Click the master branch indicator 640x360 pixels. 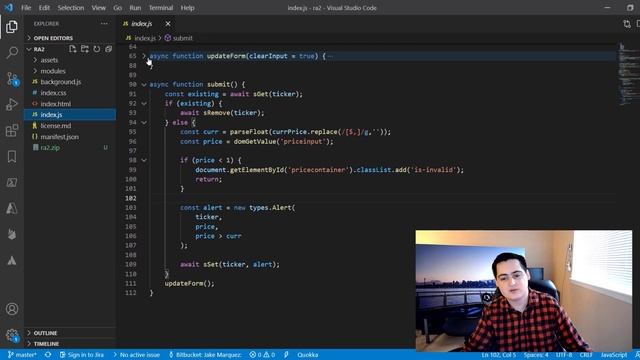coord(22,355)
